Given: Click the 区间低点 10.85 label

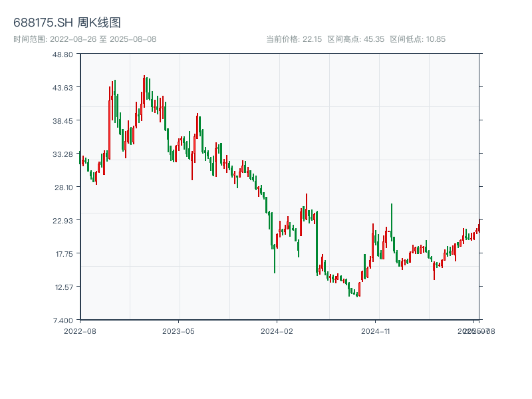Looking at the screenshot, I should [418, 39].
